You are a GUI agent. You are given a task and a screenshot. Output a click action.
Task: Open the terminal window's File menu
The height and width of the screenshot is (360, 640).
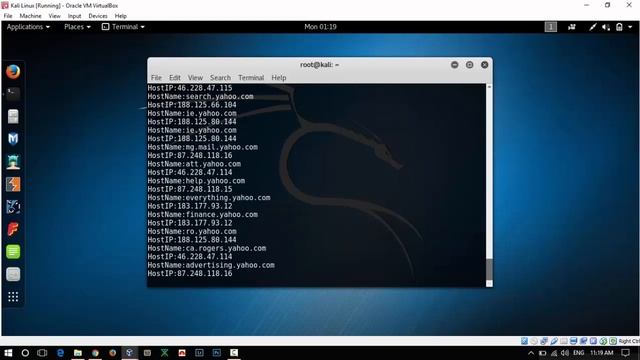coord(156,78)
